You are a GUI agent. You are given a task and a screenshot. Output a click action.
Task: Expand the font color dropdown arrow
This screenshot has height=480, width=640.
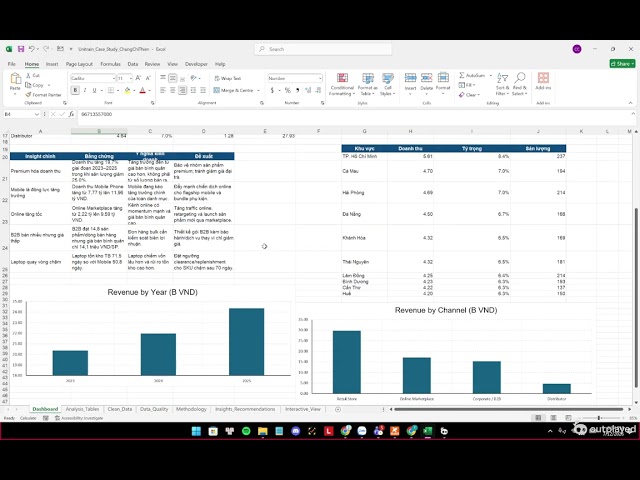click(x=149, y=90)
